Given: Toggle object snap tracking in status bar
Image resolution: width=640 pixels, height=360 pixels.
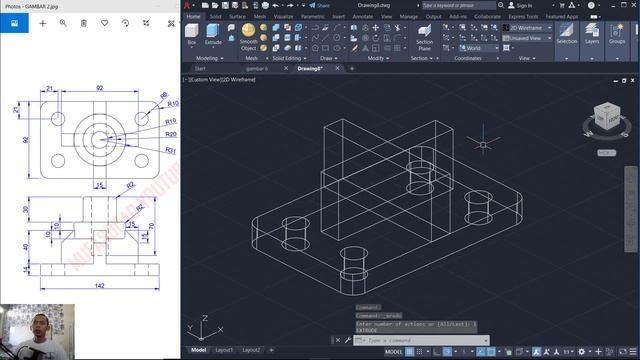Looking at the screenshot, I should [481, 351].
